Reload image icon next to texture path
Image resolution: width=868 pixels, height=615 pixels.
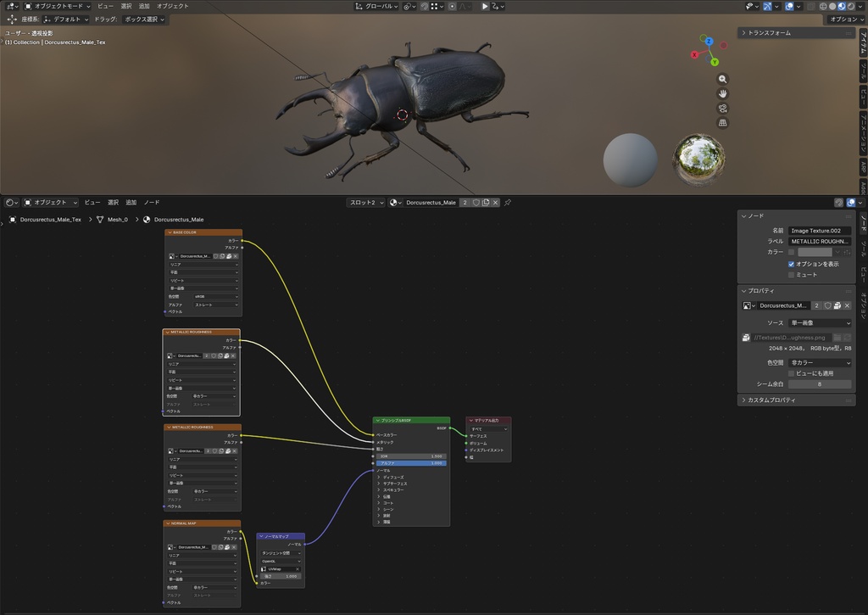point(847,338)
